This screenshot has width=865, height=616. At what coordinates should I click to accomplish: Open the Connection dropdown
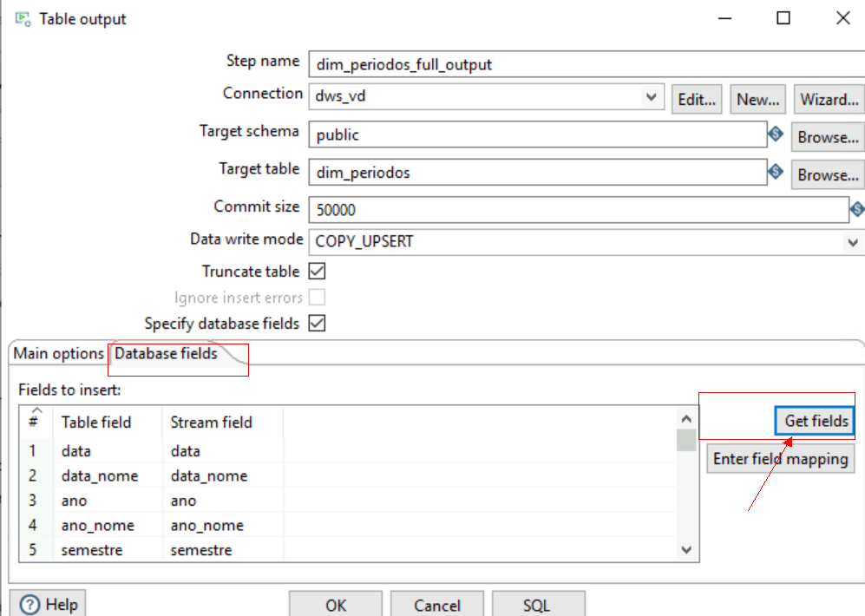tap(651, 97)
